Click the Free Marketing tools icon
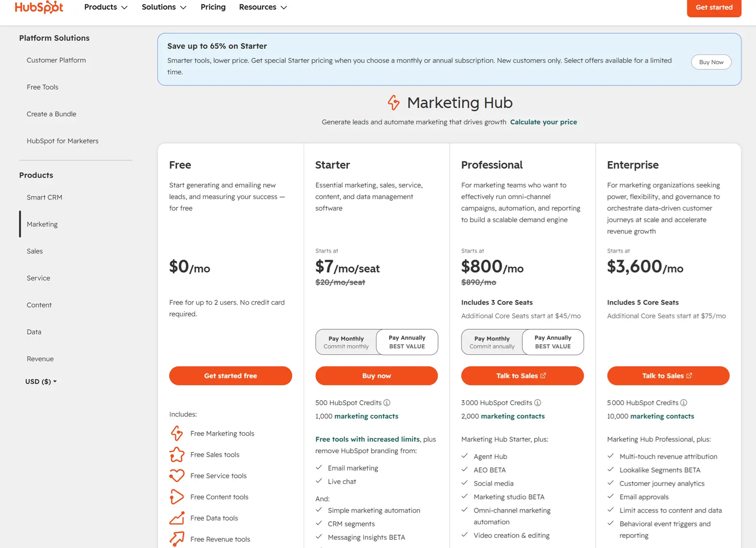This screenshot has height=548, width=756. click(x=177, y=433)
